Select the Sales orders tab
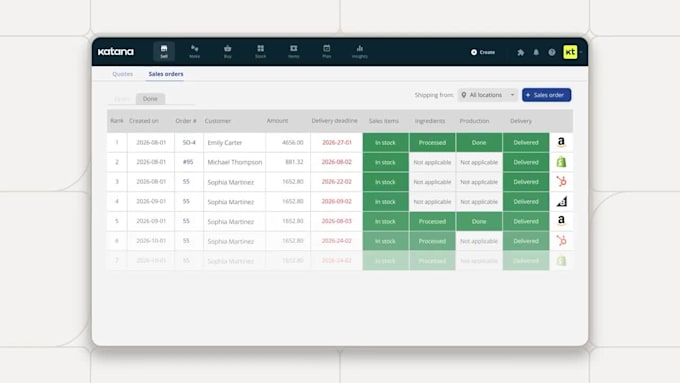Screen dimensions: 680x383 click(x=166, y=74)
